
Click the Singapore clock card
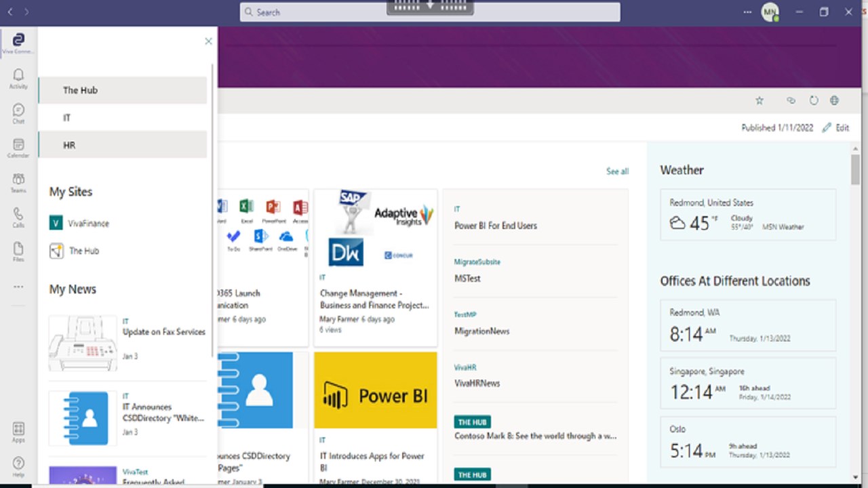[x=748, y=384]
